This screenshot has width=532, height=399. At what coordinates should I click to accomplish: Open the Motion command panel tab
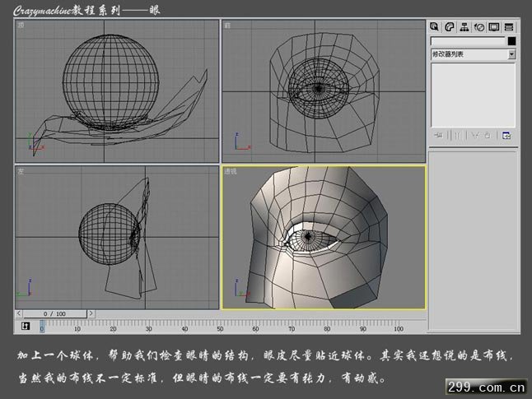479,27
